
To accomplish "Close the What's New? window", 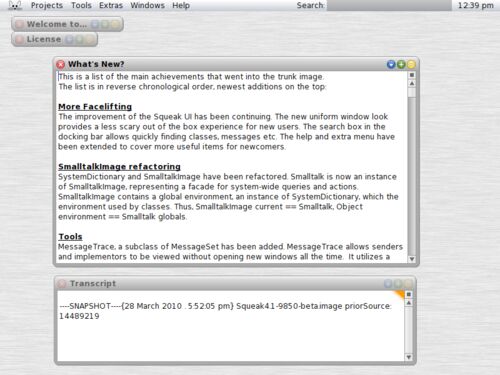I will point(61,64).
